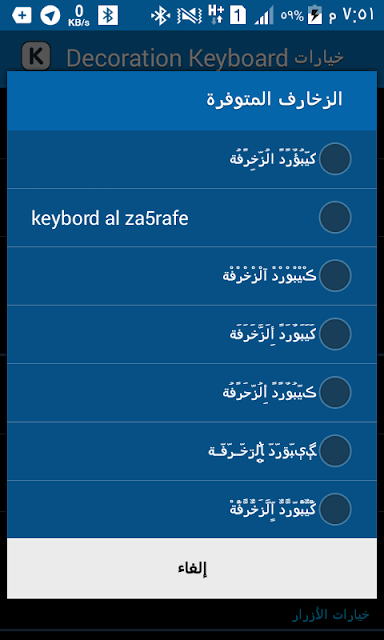Choose the fifth decoration style radio button

coord(335,392)
